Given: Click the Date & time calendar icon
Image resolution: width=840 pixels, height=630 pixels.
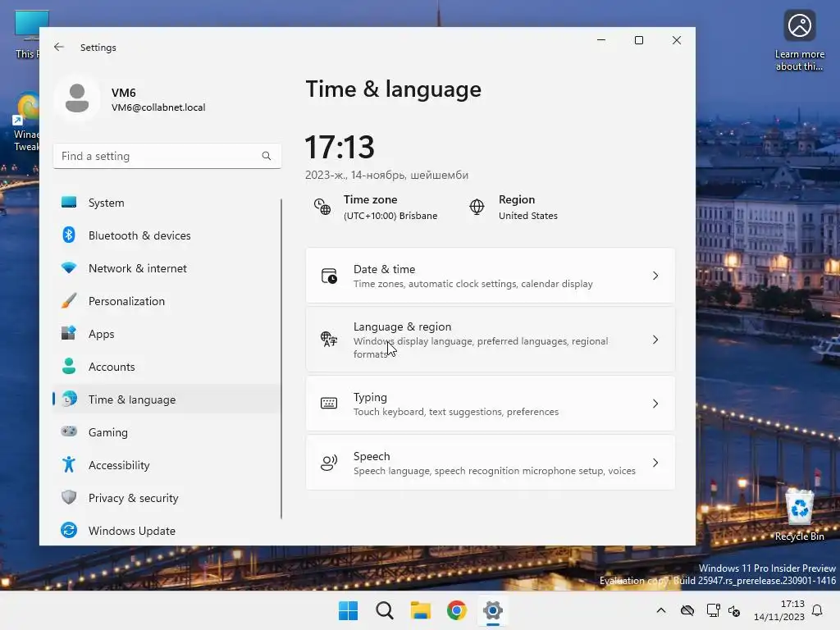Looking at the screenshot, I should tap(329, 276).
